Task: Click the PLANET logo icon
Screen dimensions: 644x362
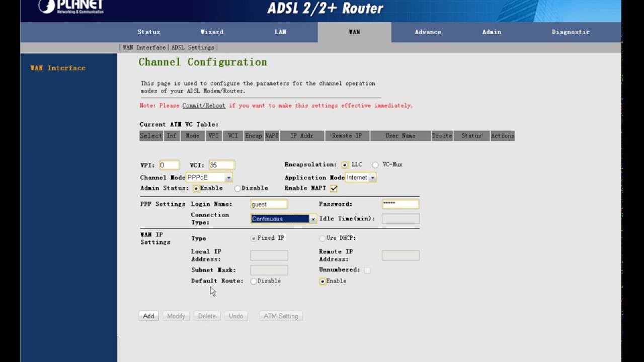Action: click(x=71, y=6)
